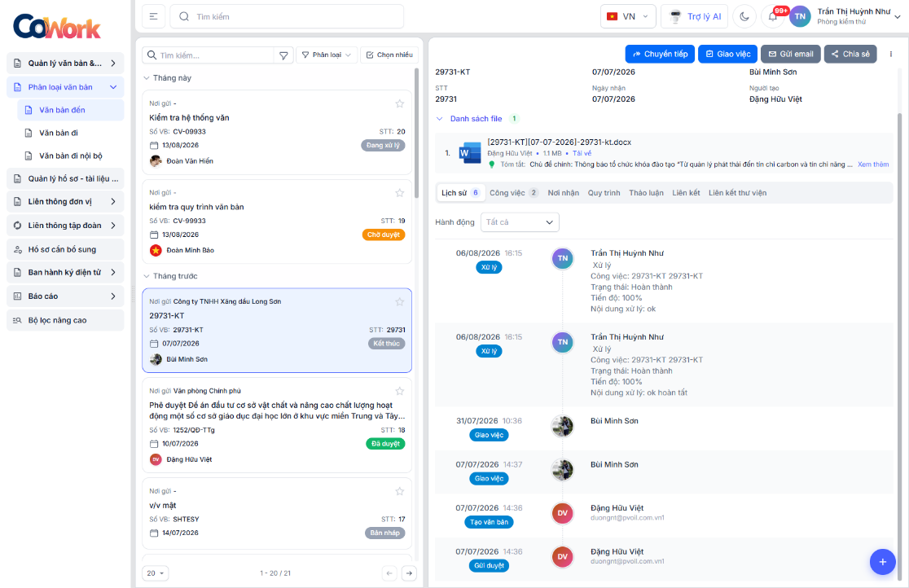Open the filter funnel in document search

click(283, 55)
